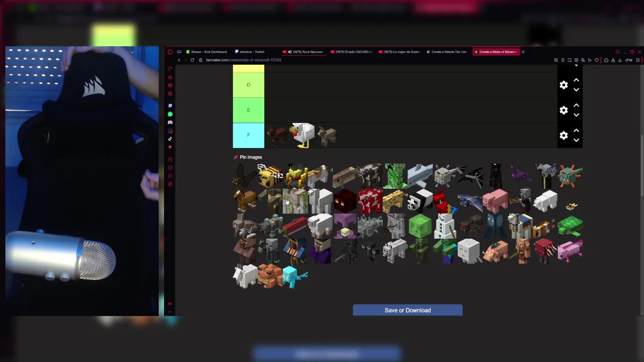644x362 pixels.
Task: Move tier E row down
Action: pos(577,115)
